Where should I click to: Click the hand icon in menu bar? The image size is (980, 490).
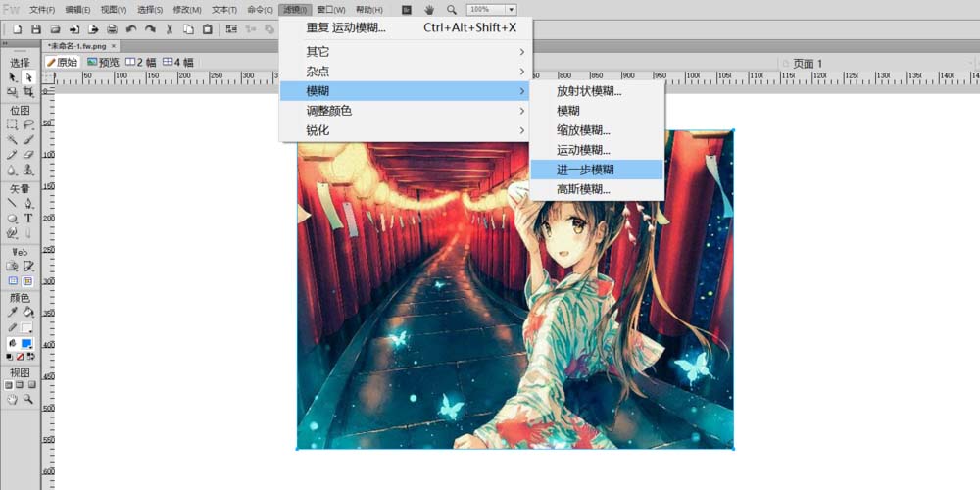(x=429, y=10)
